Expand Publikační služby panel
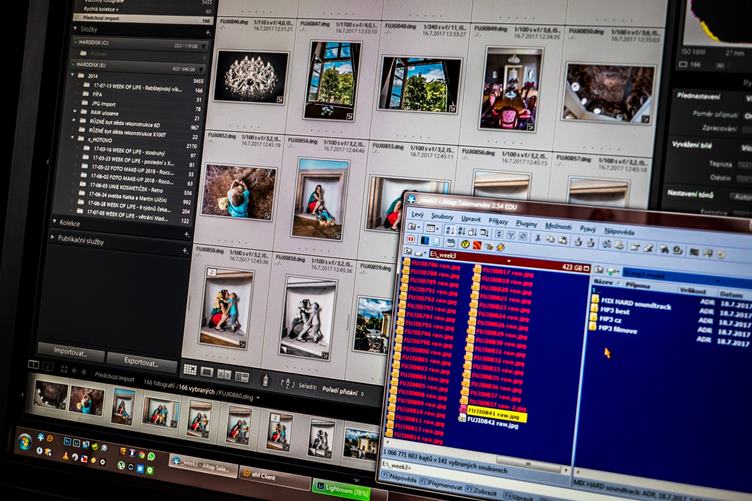Image resolution: width=752 pixels, height=501 pixels. [x=52, y=237]
